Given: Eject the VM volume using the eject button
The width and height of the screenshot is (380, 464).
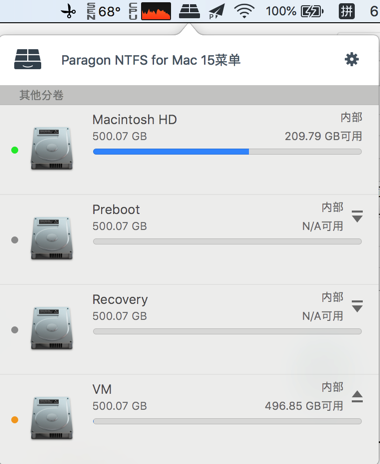Looking at the screenshot, I should click(357, 396).
